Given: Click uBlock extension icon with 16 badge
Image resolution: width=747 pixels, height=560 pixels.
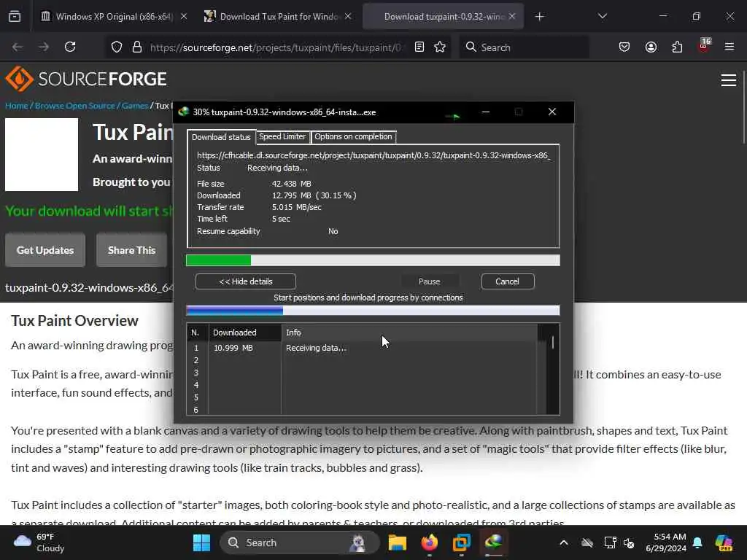Looking at the screenshot, I should (704, 46).
